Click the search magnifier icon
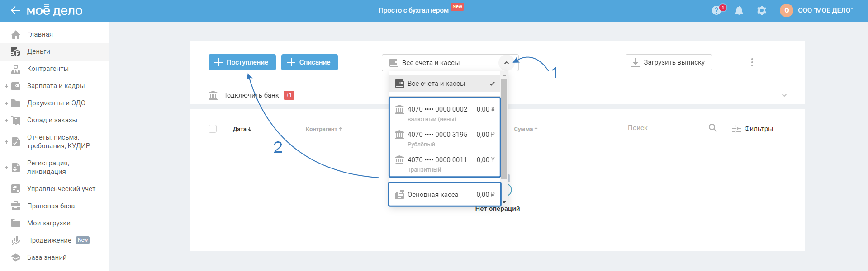 click(712, 128)
